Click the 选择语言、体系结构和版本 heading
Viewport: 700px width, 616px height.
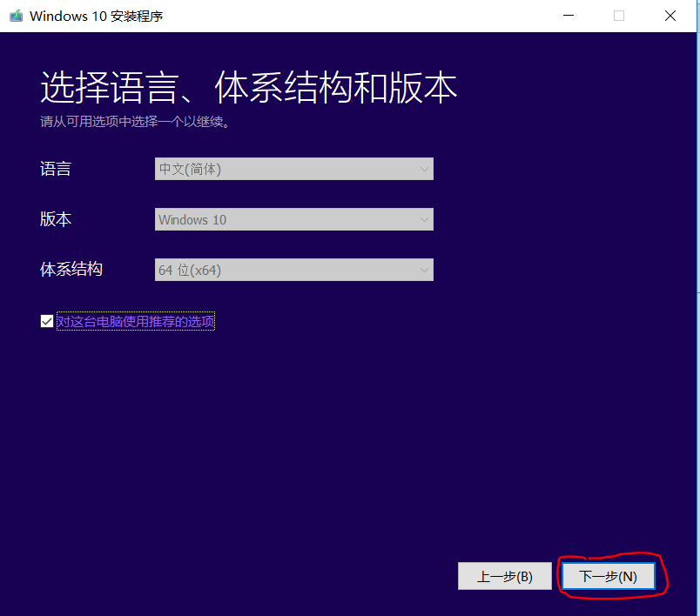click(x=249, y=87)
